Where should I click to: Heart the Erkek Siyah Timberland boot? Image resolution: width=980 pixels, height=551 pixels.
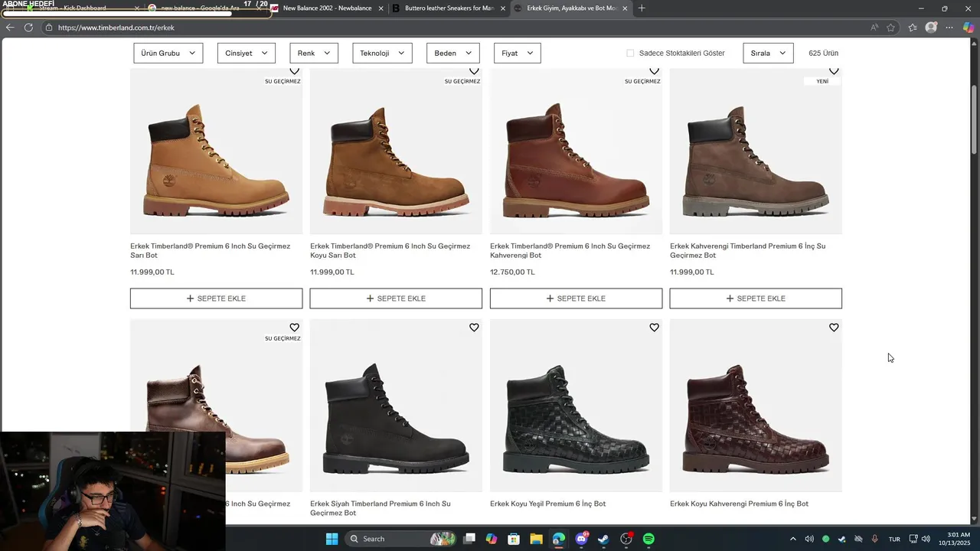coord(474,328)
